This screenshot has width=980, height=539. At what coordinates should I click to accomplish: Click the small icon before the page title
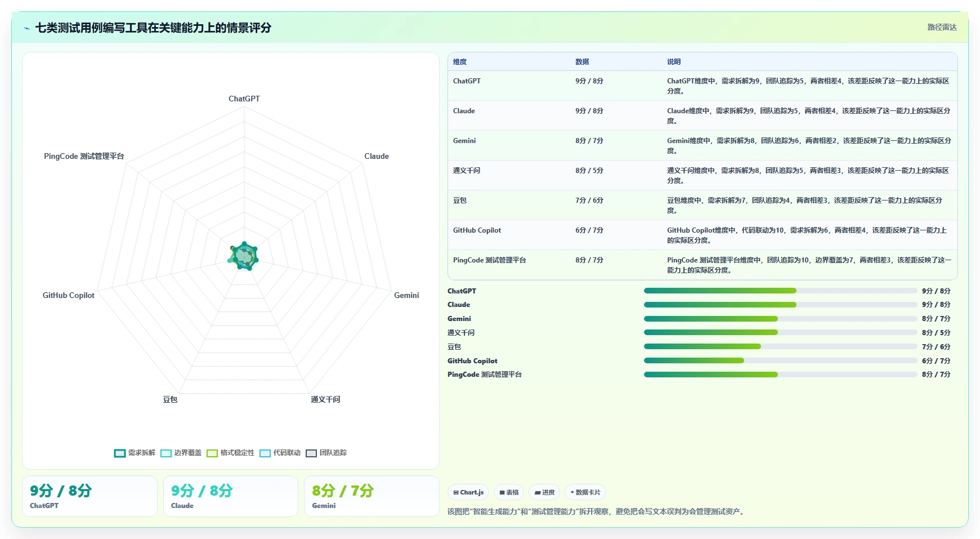click(x=26, y=28)
